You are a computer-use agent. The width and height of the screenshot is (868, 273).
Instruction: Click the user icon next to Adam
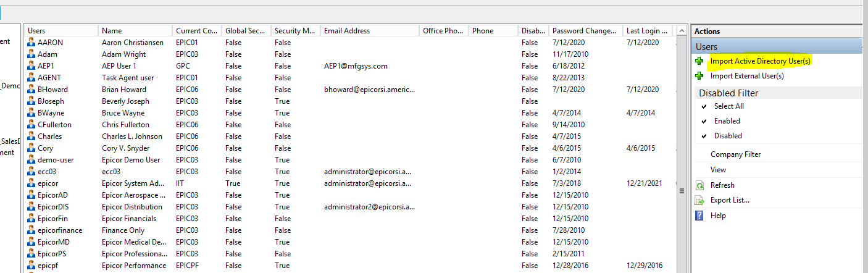click(31, 54)
